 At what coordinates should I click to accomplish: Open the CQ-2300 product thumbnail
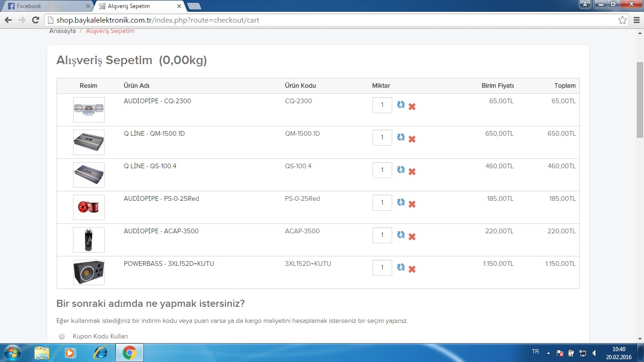click(89, 110)
